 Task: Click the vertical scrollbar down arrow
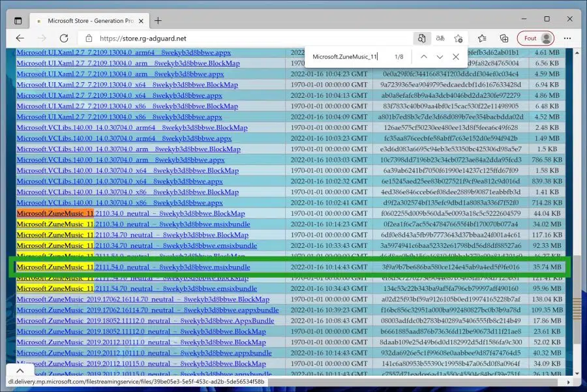(577, 373)
